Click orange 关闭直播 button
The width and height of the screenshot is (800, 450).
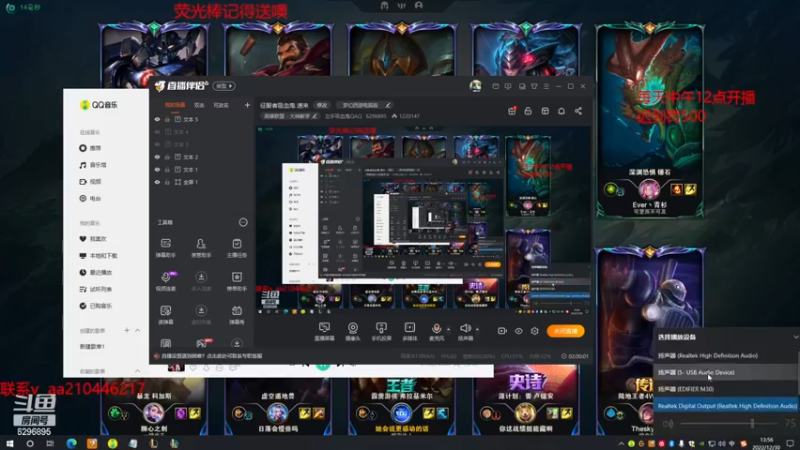[x=565, y=331]
